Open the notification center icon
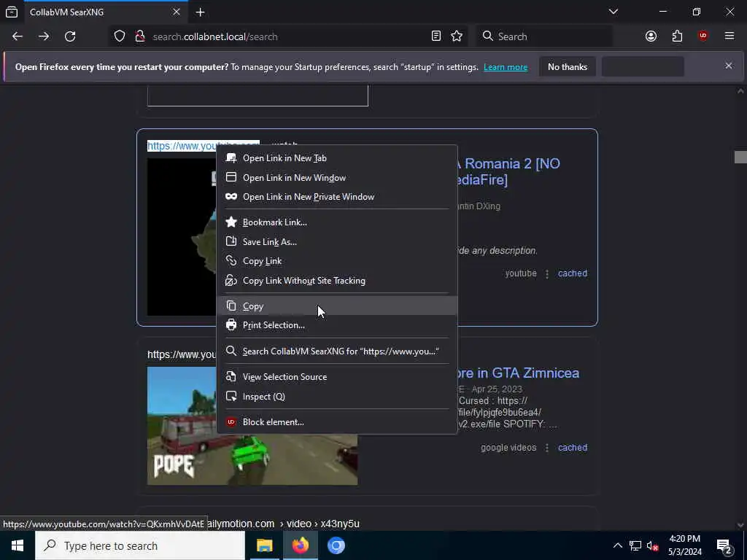The height and width of the screenshot is (560, 747). pyautogui.click(x=724, y=545)
